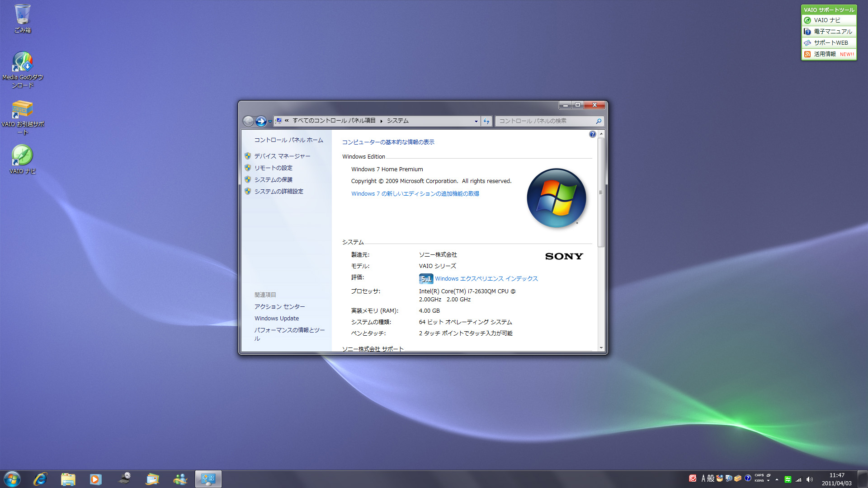Screen dimensions: 868x488
Task: Select 電子マニュアル in VAIO support tool gadget
Action: point(833,32)
